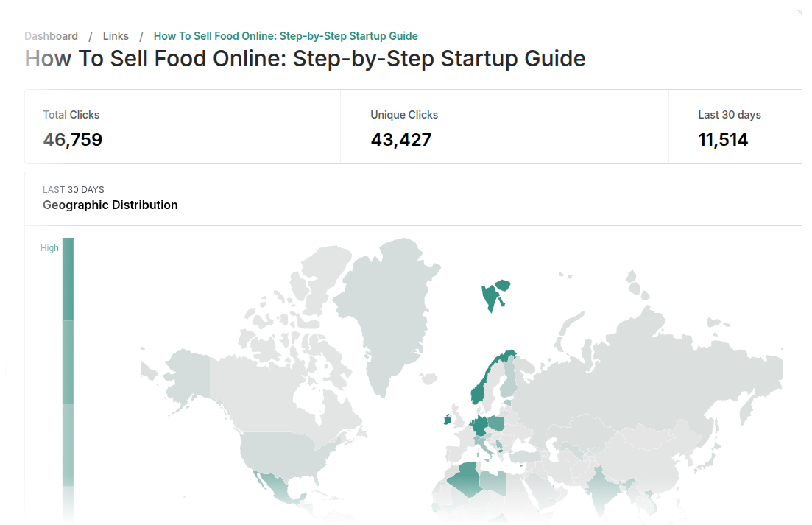
Task: Click the Geographic Distribution section heading
Action: pos(110,205)
